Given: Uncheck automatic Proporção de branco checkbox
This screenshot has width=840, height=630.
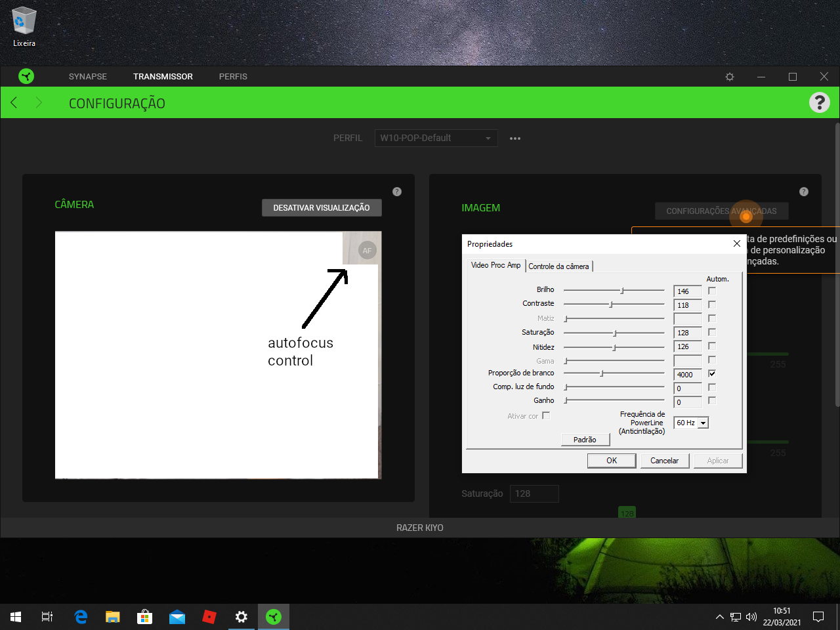Looking at the screenshot, I should [x=712, y=373].
